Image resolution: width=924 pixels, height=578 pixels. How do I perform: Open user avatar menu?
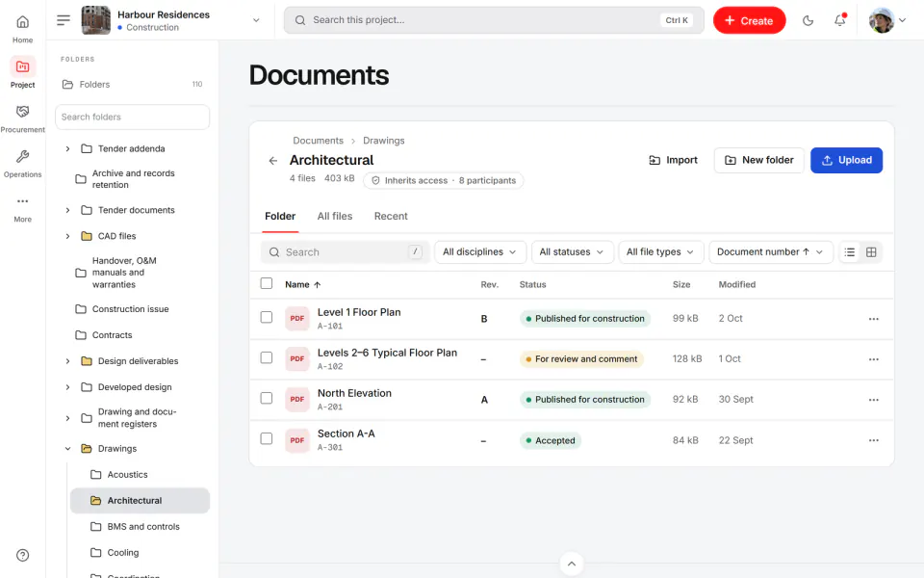tap(886, 20)
